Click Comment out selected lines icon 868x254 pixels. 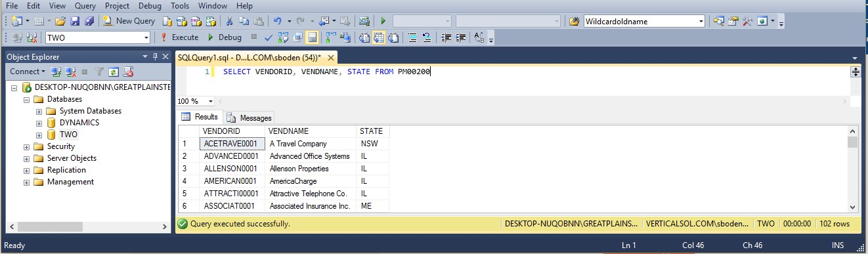[413, 37]
